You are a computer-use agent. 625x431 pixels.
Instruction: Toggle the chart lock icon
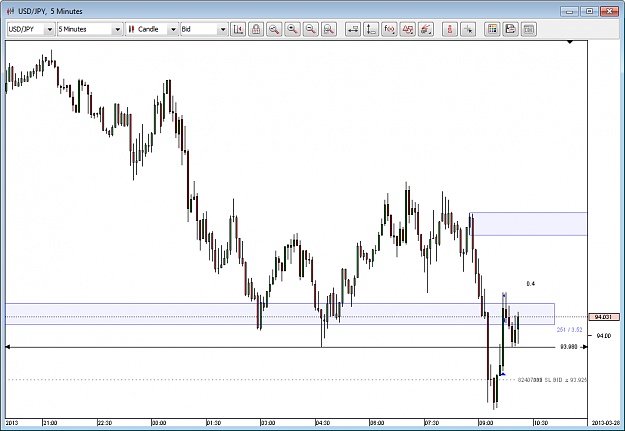(x=256, y=29)
